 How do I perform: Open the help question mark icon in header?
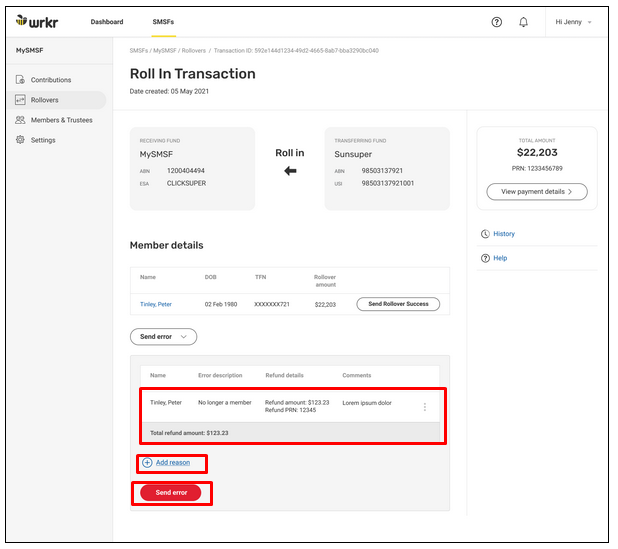pyautogui.click(x=497, y=22)
